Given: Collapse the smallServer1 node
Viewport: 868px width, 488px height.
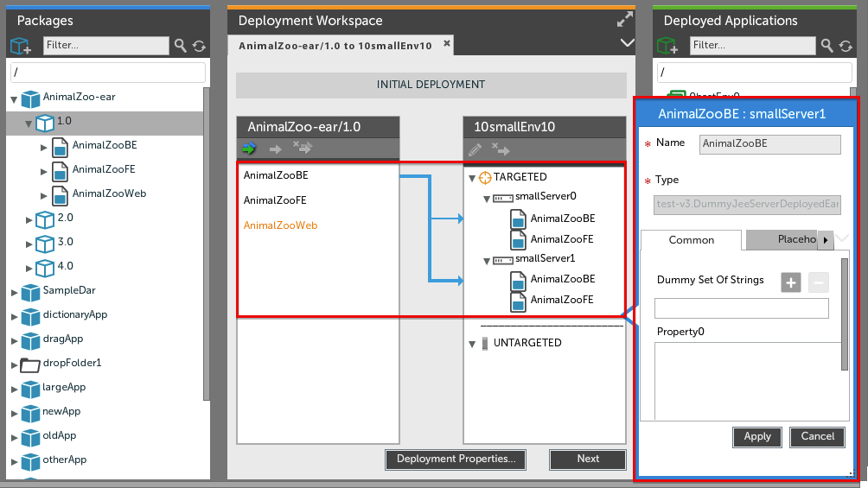Looking at the screenshot, I should coord(488,259).
